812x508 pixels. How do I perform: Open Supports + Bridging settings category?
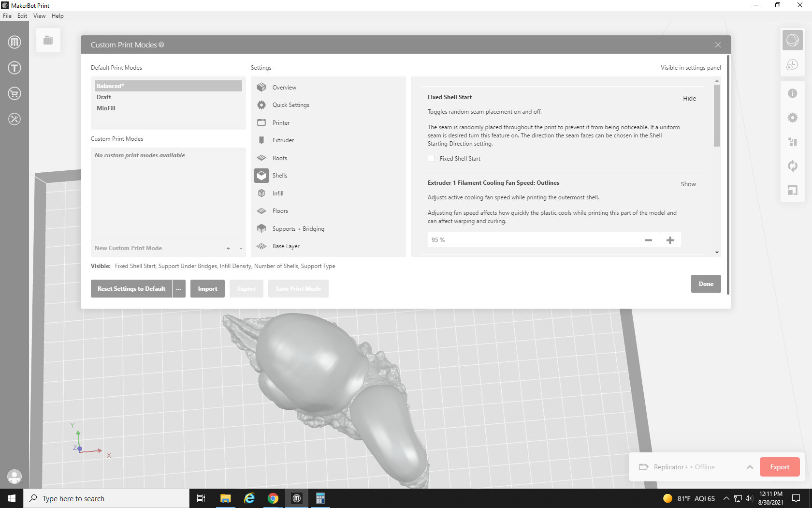click(x=298, y=229)
